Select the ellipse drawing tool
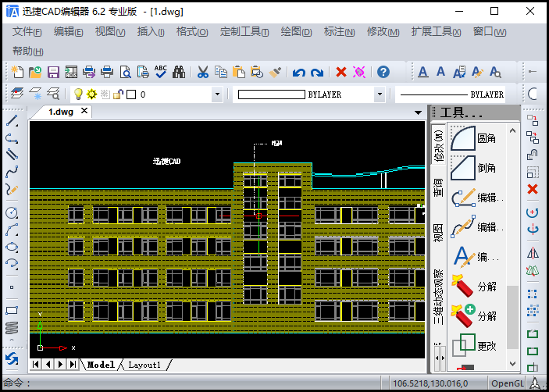 coord(12,247)
